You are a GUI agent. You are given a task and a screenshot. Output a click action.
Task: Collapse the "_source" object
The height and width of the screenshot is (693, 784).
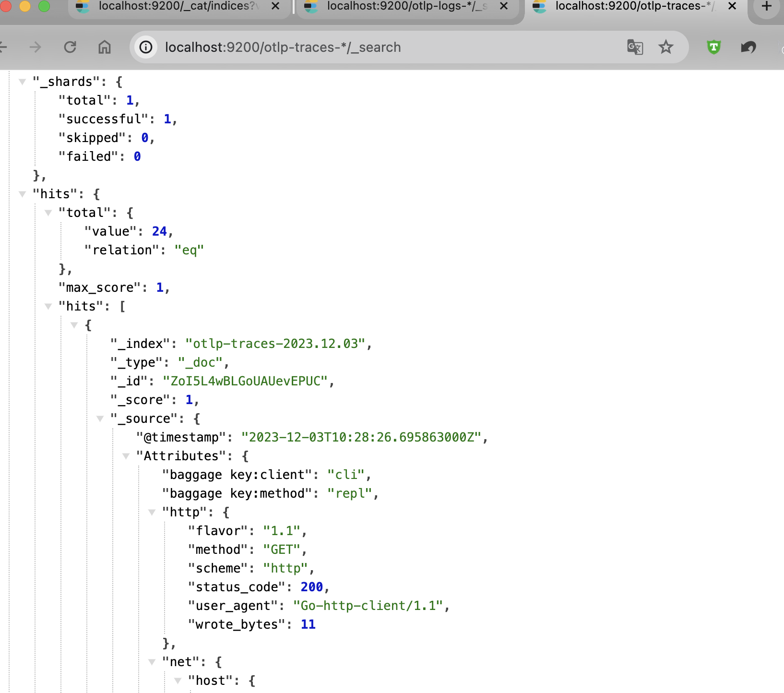click(x=100, y=418)
